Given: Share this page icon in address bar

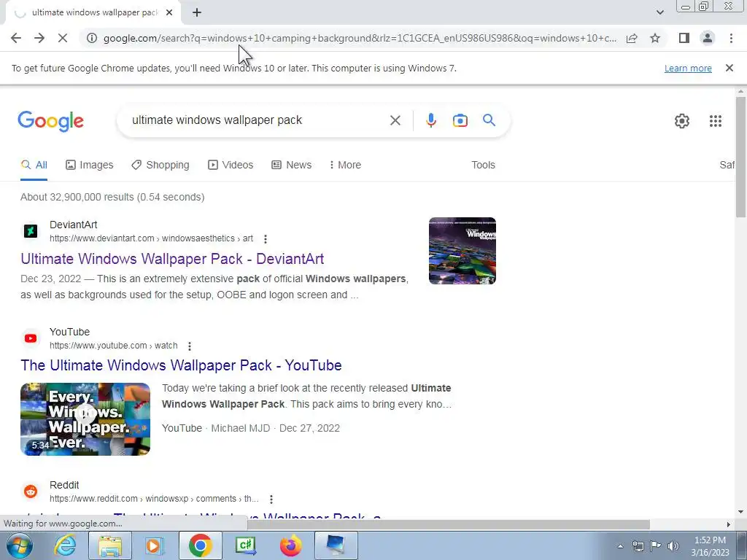Looking at the screenshot, I should click(632, 38).
